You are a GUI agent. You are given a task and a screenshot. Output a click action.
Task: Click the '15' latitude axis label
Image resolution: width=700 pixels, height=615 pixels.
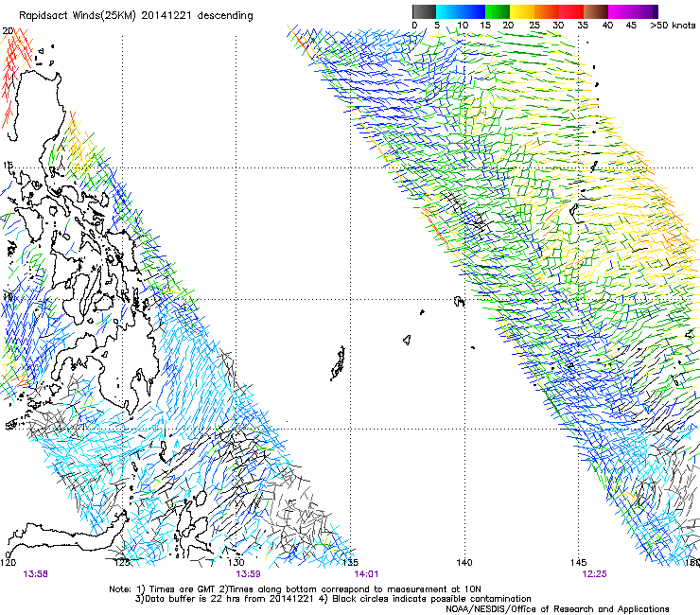click(x=8, y=166)
